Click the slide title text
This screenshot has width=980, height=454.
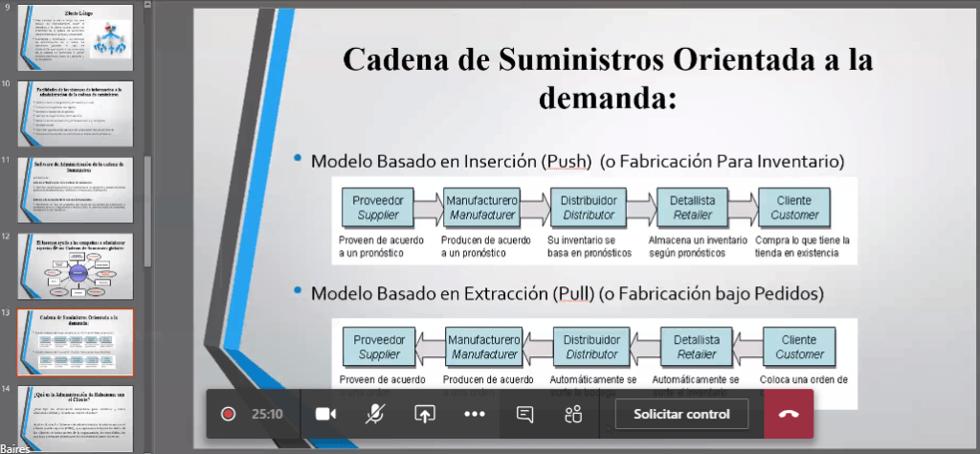(x=607, y=78)
